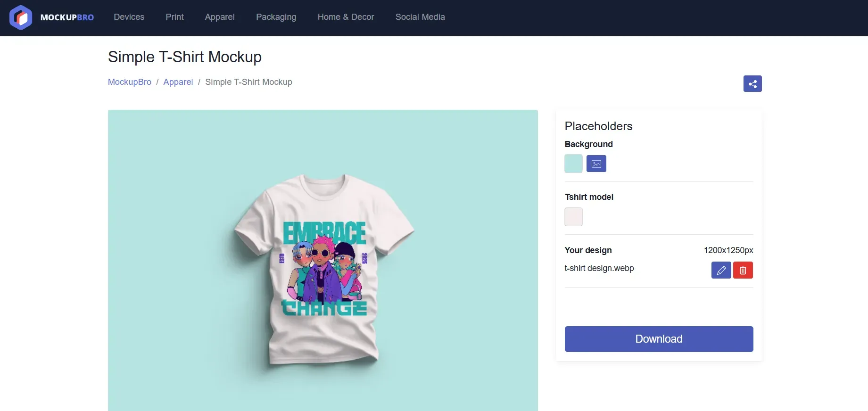Change the Tshirt model color swatch
This screenshot has height=411, width=868.
pyautogui.click(x=573, y=217)
